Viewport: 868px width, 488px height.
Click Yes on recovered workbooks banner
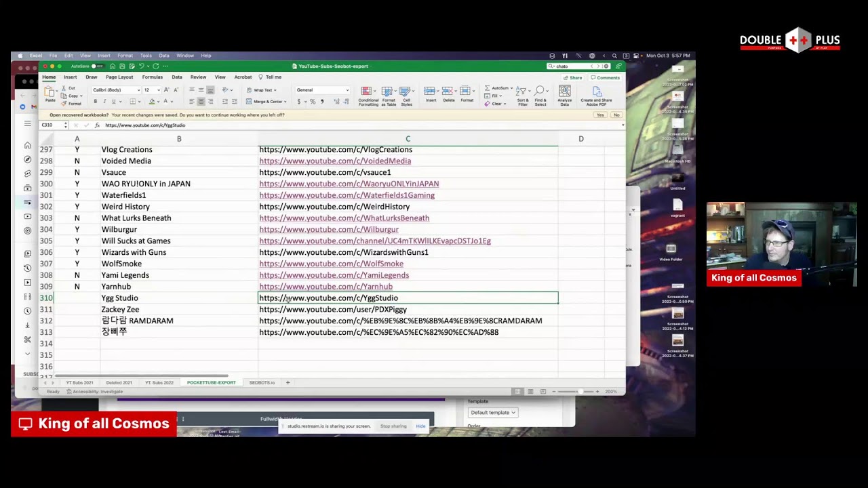[600, 115]
